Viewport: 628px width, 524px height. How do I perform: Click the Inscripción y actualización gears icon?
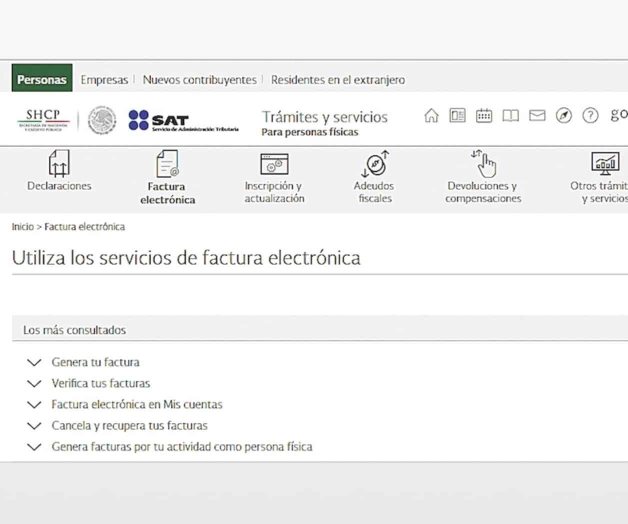(274, 164)
